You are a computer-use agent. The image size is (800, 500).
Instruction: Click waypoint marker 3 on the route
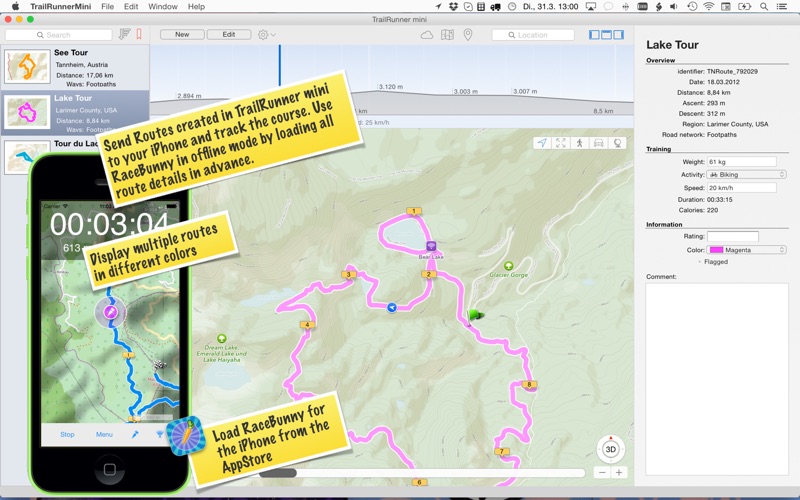pos(348,274)
